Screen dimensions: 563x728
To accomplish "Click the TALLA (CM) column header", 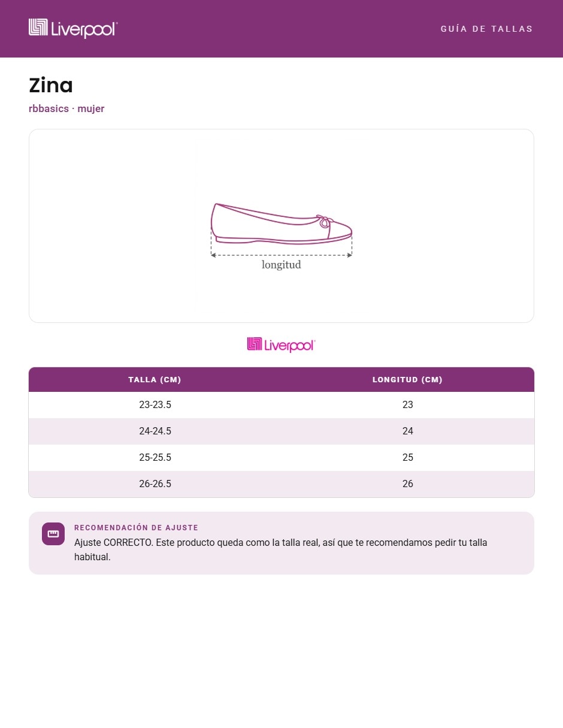I will pos(155,379).
